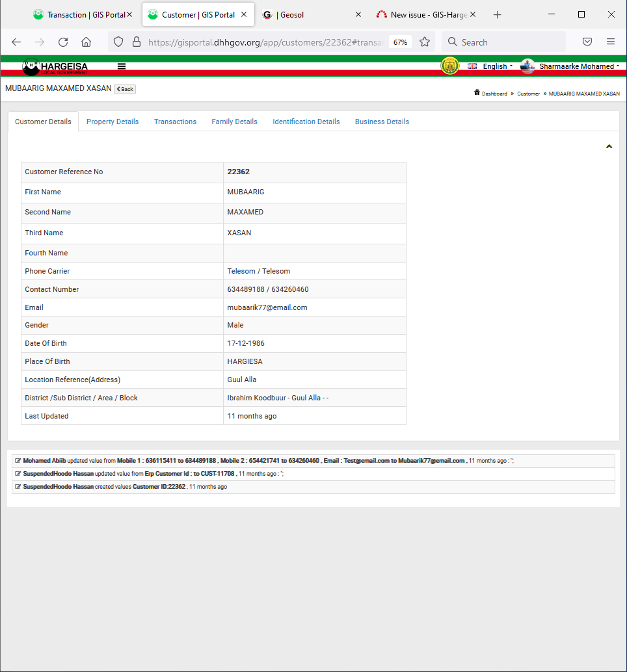Go to Dashboard via breadcrumb

pyautogui.click(x=494, y=94)
